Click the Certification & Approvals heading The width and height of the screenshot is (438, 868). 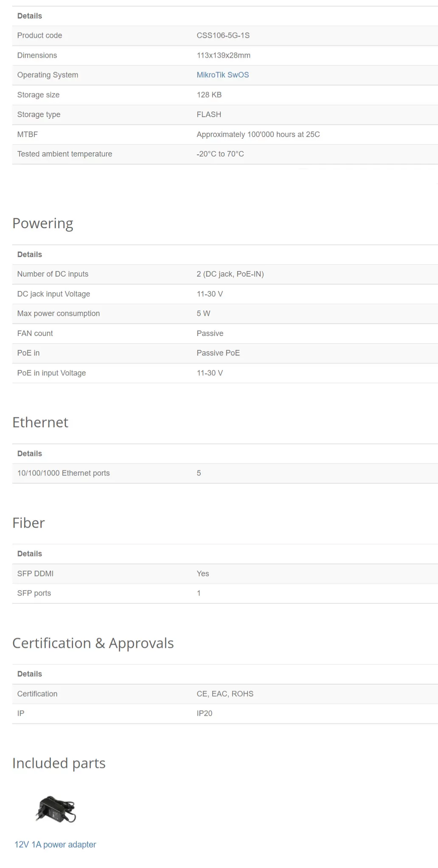93,643
